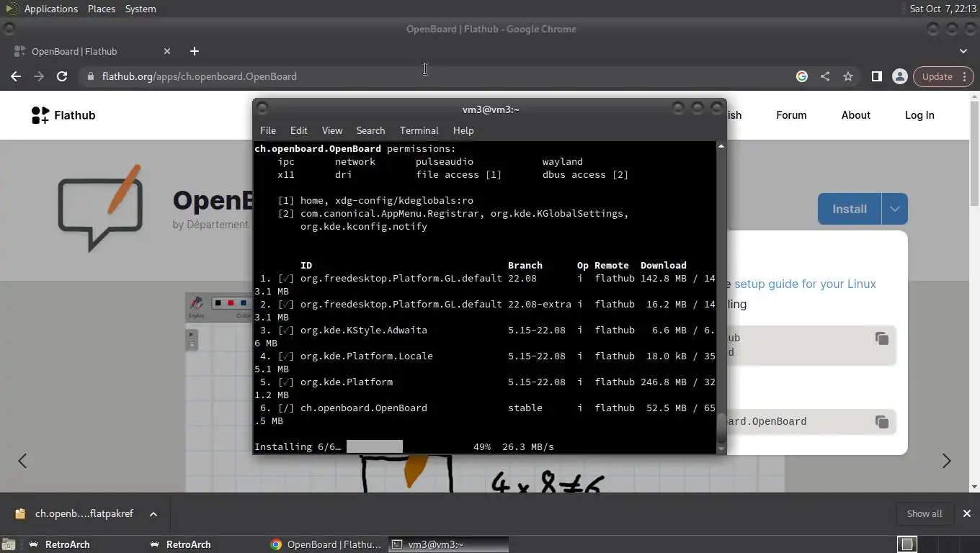Copy the OpenBoard run command snippet
This screenshot has height=553, width=980.
(x=882, y=422)
